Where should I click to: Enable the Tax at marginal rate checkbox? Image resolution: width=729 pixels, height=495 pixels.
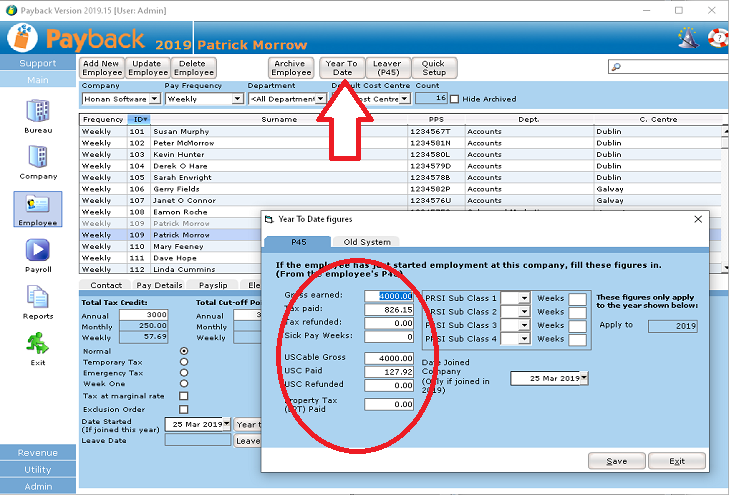tap(182, 396)
